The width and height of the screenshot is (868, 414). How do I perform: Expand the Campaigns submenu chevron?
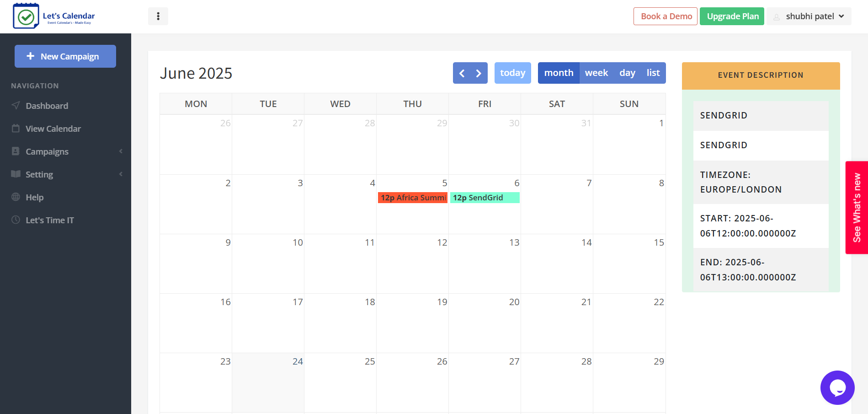click(121, 151)
